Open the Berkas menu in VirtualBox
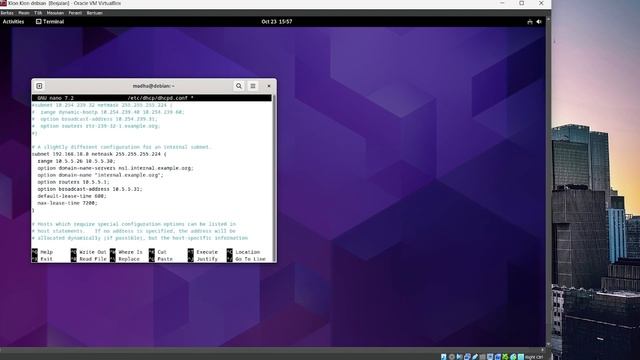Screen dimensions: 640x360 click(x=7, y=13)
